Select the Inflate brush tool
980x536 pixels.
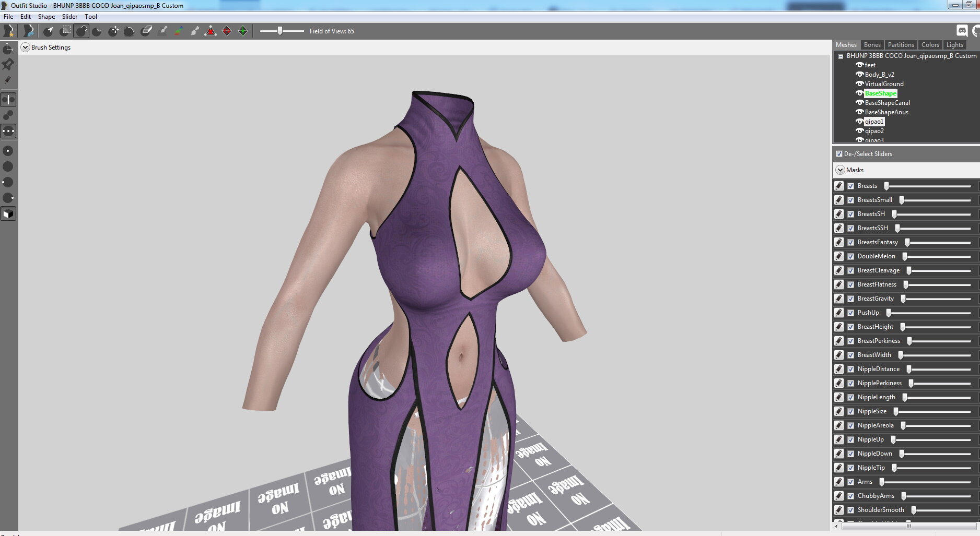click(x=81, y=31)
